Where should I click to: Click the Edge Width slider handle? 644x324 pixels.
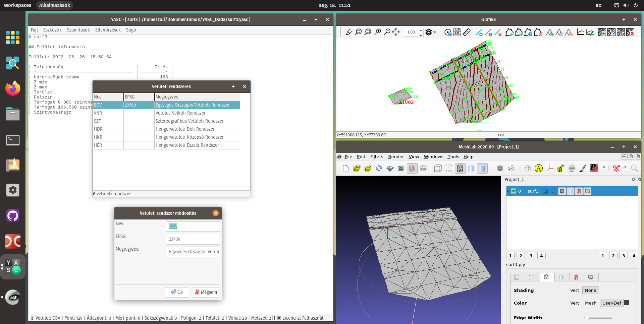click(x=587, y=318)
